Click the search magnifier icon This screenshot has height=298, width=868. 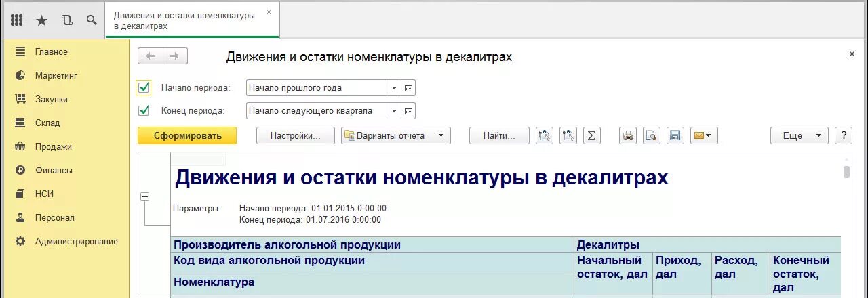(x=92, y=20)
